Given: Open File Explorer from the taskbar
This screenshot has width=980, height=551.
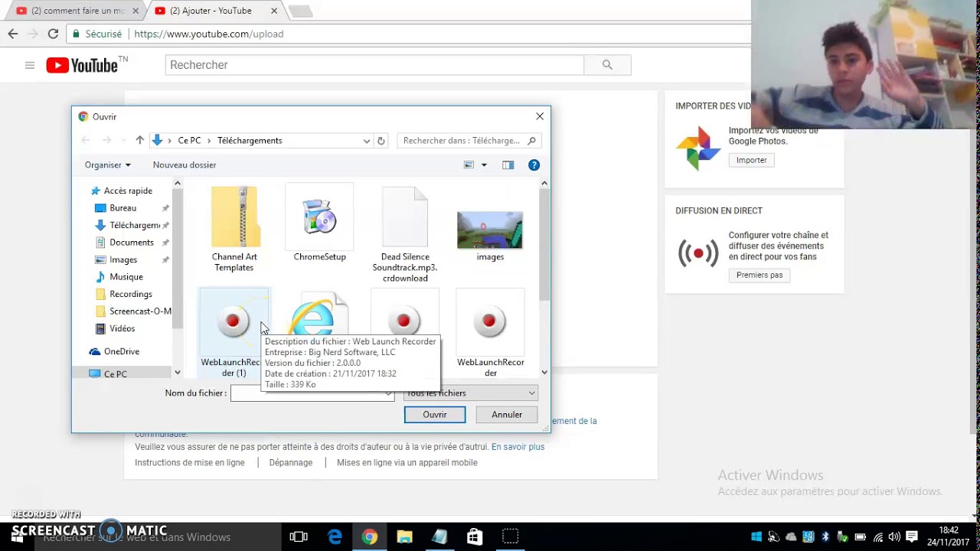Looking at the screenshot, I should (404, 537).
